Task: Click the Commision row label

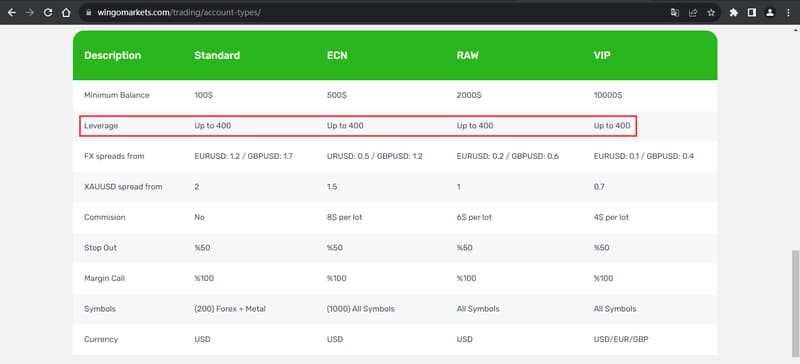Action: (x=105, y=217)
